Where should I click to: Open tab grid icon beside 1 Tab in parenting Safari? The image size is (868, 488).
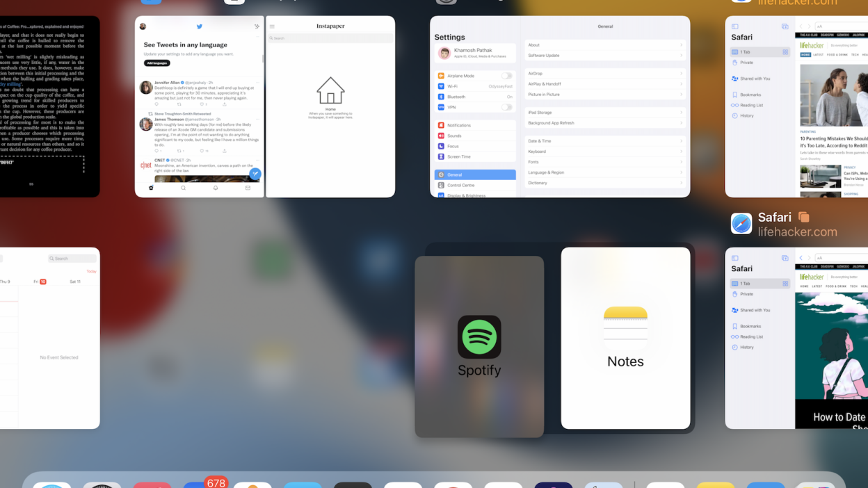(785, 52)
